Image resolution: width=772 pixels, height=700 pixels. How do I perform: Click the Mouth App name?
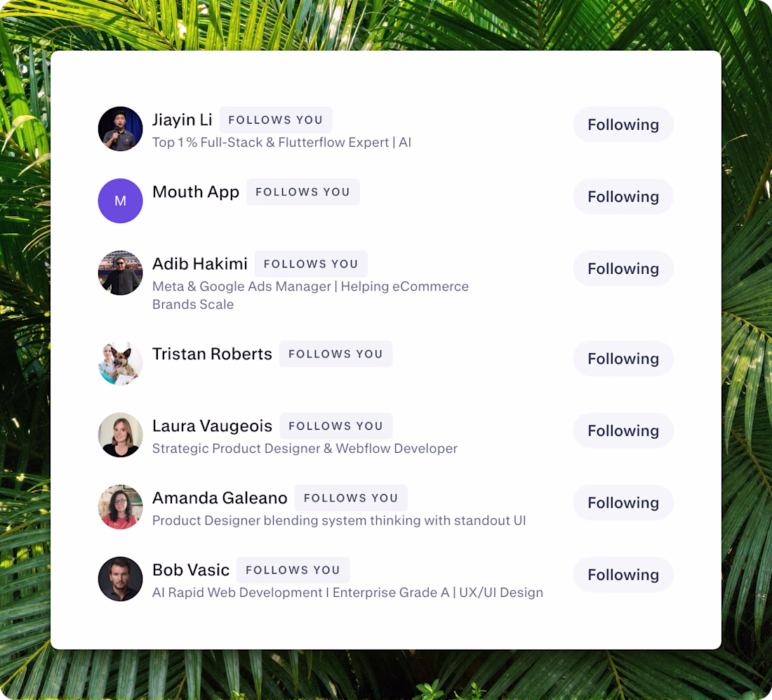coord(195,192)
